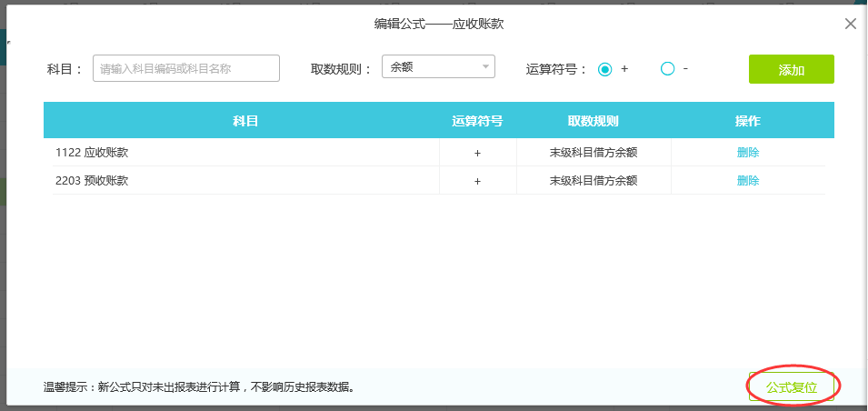Delete the 1122 应收账款 row

click(x=748, y=153)
